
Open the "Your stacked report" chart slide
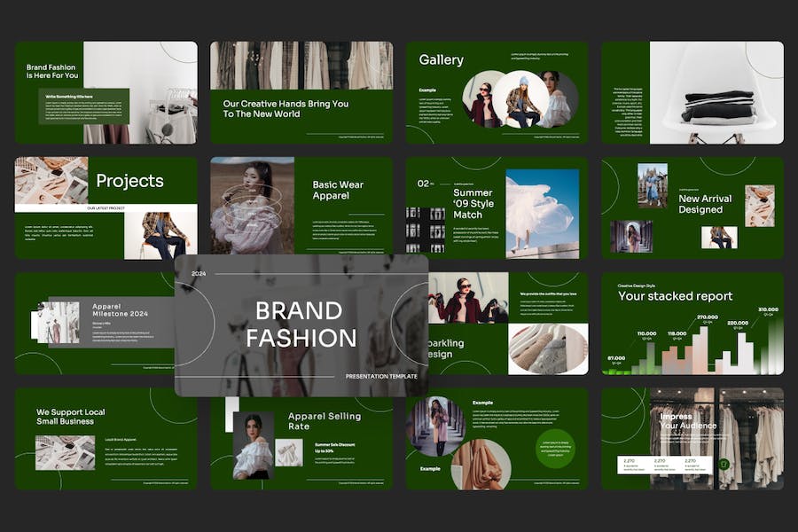692,324
